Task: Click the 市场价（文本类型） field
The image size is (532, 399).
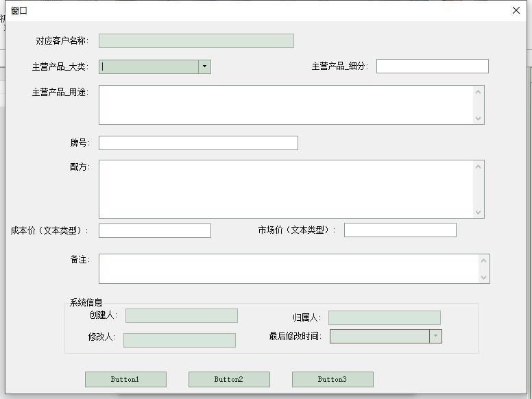Action: 400,230
